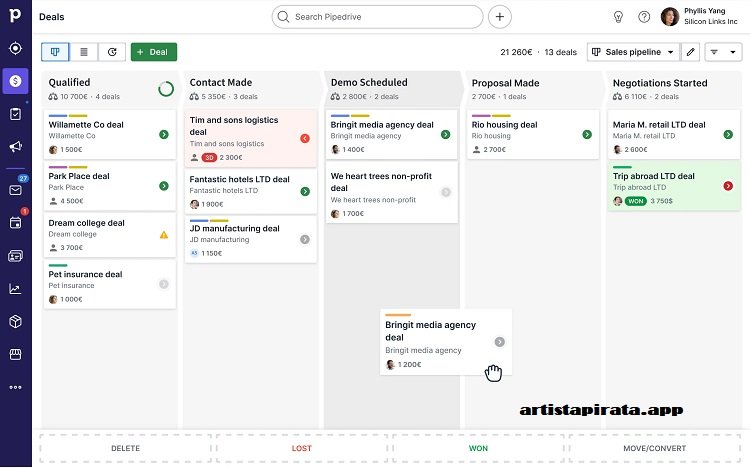
Task: Open the Leads target icon in sidebar
Action: pos(15,48)
